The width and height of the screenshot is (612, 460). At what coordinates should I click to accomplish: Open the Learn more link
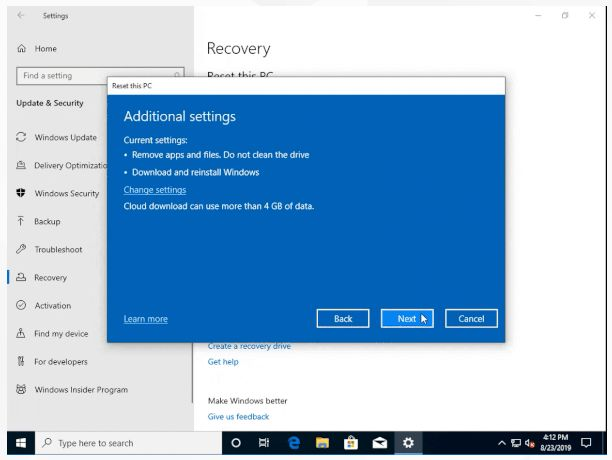[146, 319]
